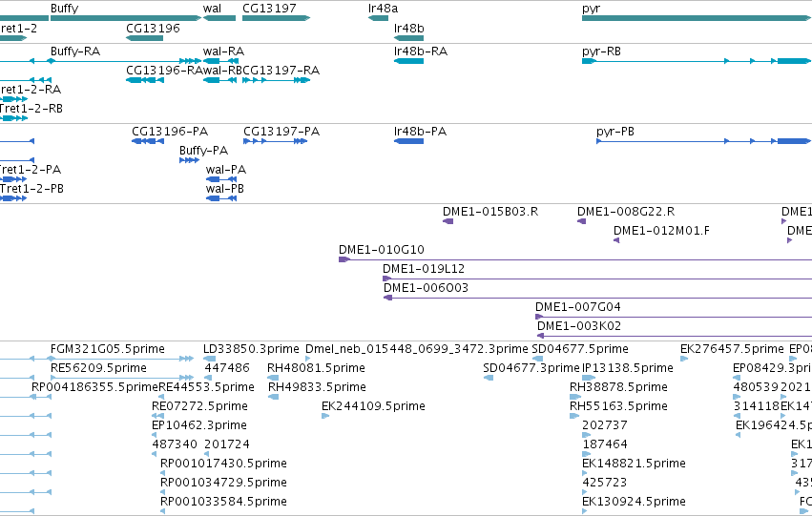Select the wal gene feature
The height and width of the screenshot is (516, 812).
pyautogui.click(x=219, y=18)
